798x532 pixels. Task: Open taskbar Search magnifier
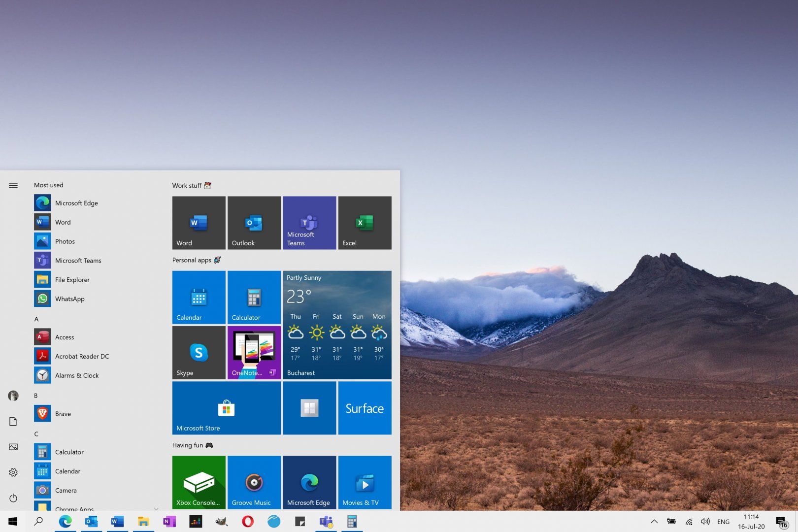pyautogui.click(x=38, y=521)
